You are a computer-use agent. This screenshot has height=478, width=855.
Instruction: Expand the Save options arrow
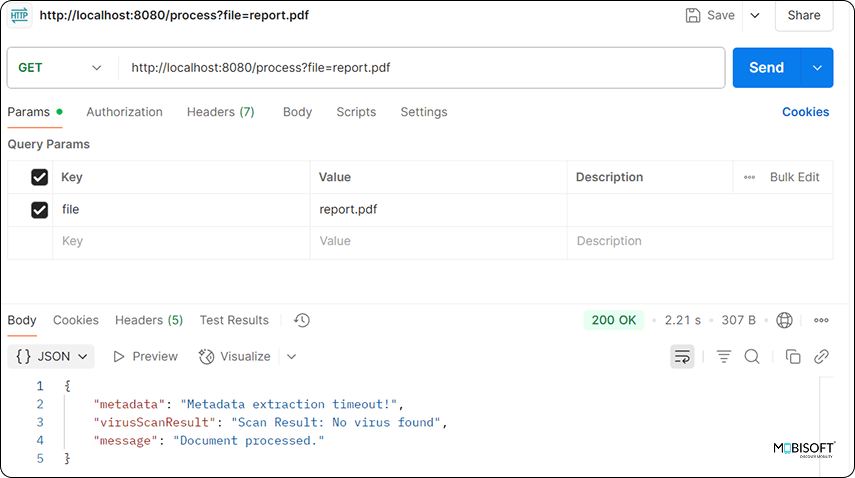pos(755,15)
